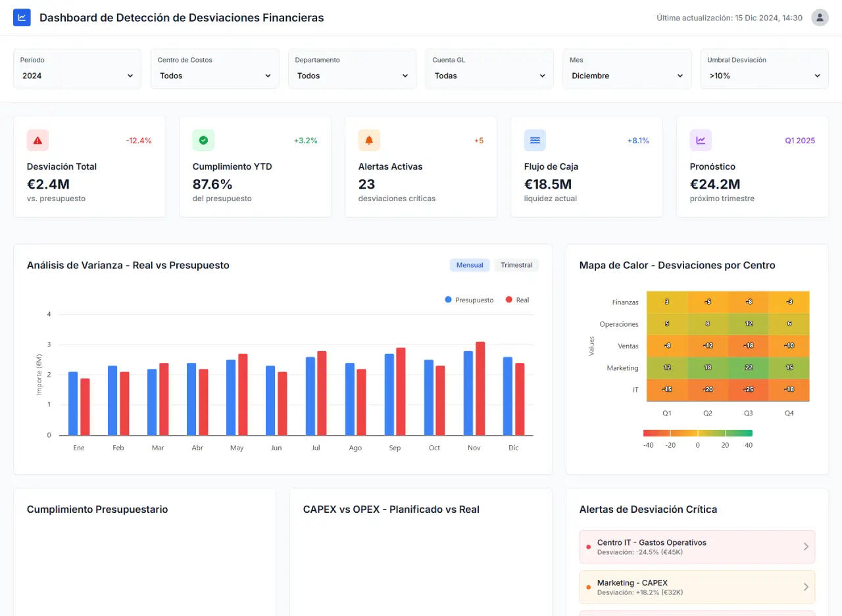Click the red Real bar for Nov

coord(480,389)
